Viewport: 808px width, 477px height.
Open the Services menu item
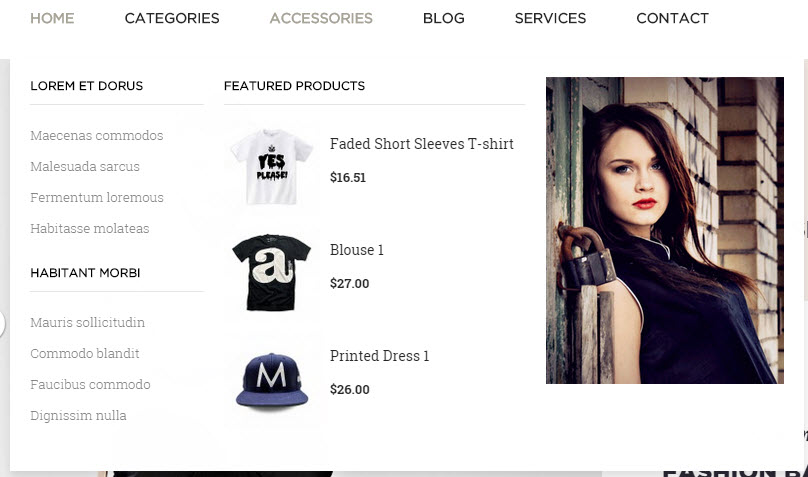pyautogui.click(x=550, y=19)
